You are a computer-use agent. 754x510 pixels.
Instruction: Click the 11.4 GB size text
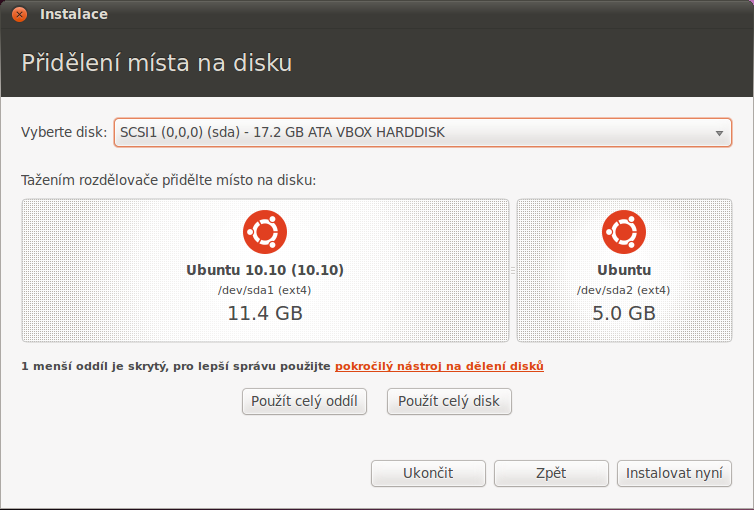tap(265, 313)
